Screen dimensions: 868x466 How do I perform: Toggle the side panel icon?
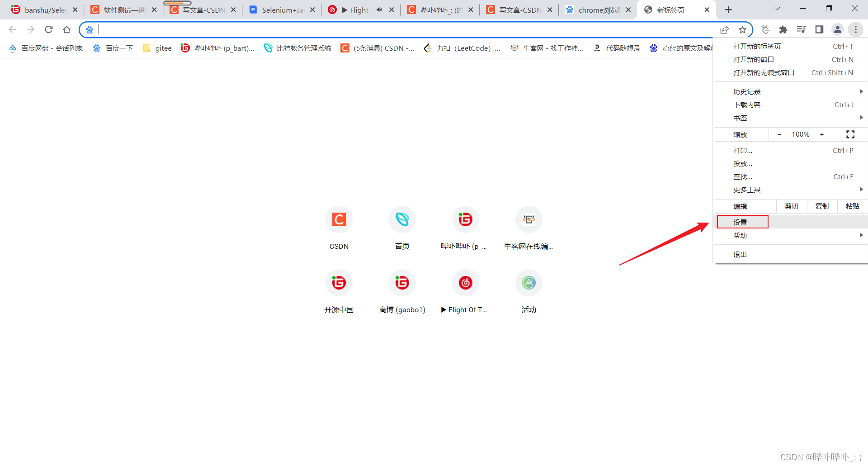click(819, 29)
